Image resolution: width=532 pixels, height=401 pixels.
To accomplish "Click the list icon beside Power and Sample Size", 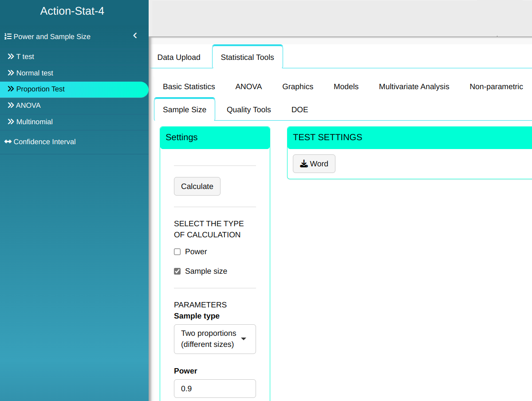I will click(8, 37).
